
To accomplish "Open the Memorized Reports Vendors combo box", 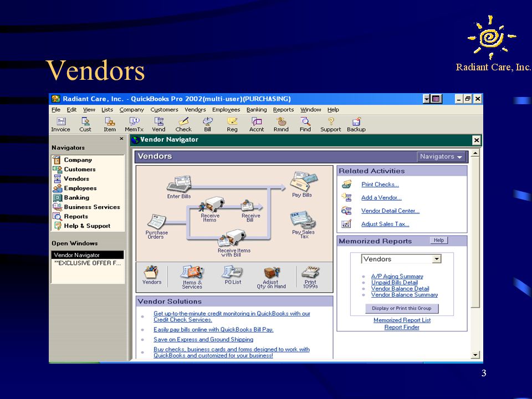I will (401, 259).
